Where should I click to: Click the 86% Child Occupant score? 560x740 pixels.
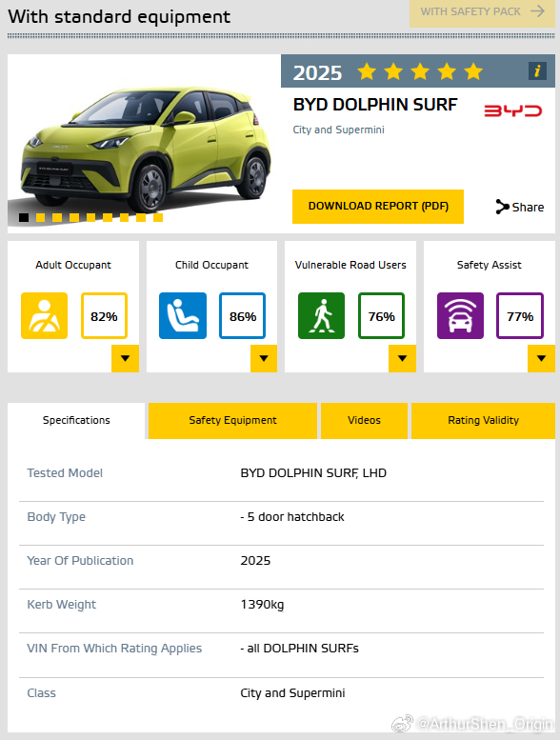pyautogui.click(x=243, y=316)
